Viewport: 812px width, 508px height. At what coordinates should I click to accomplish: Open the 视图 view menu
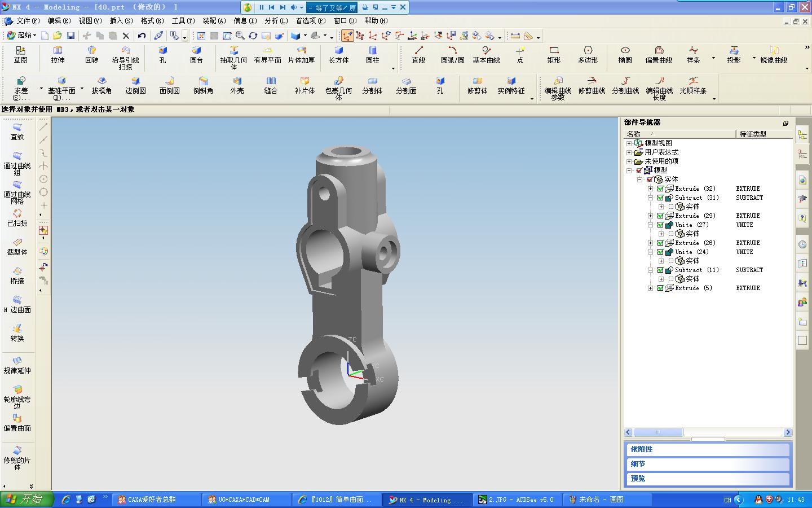click(90, 21)
